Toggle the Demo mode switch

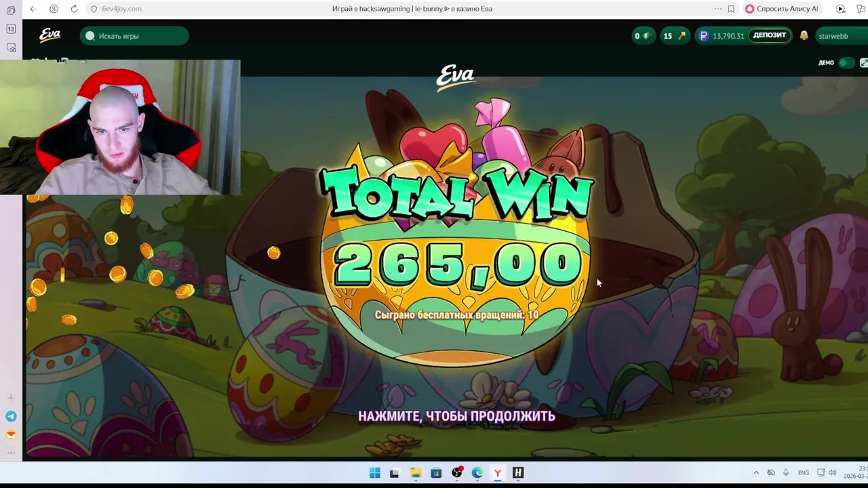click(846, 62)
